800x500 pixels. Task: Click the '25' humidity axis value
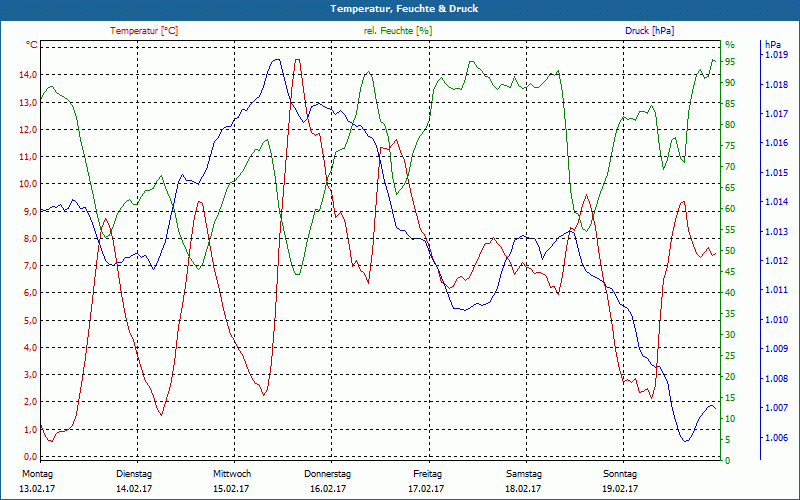point(730,356)
